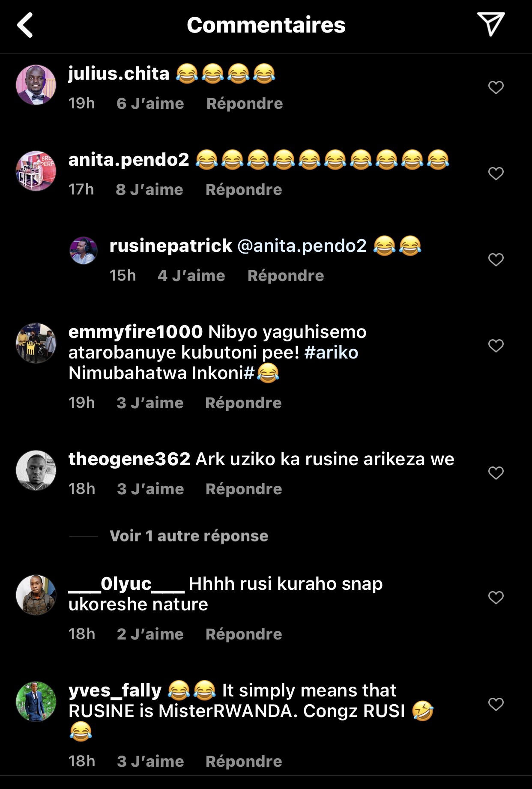Like emmyfire1000's comment heart icon

[x=496, y=346]
